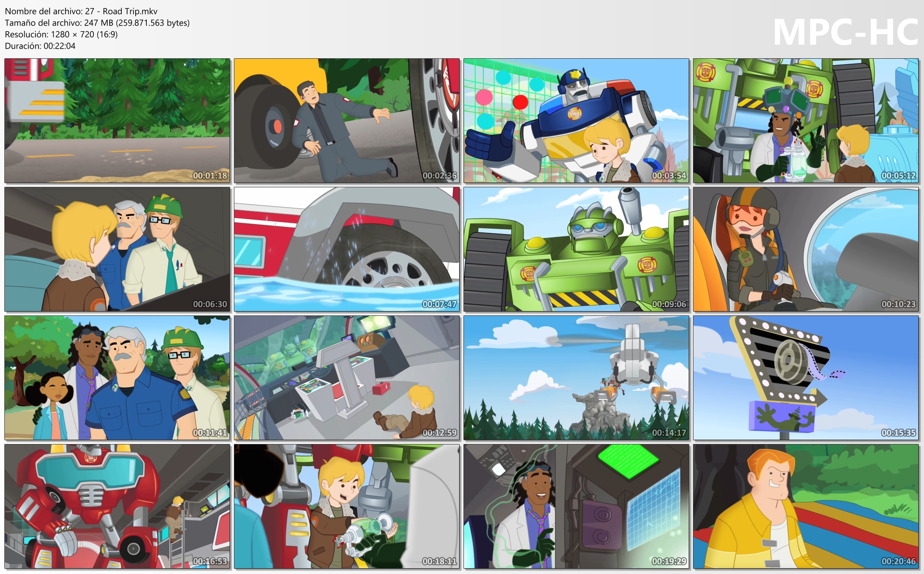Screen dimensions: 924x574
Task: Select the thumbnail at 00:20:46
Action: point(806,507)
